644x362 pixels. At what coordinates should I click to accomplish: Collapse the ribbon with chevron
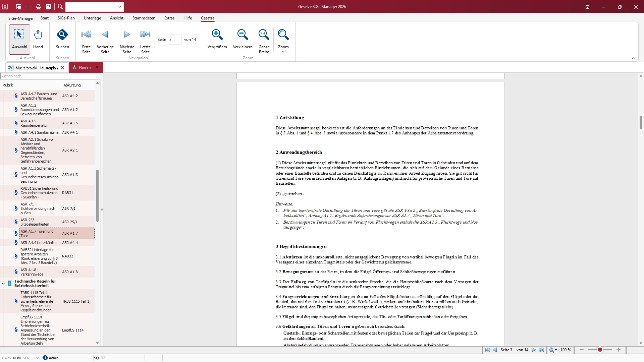[633, 58]
